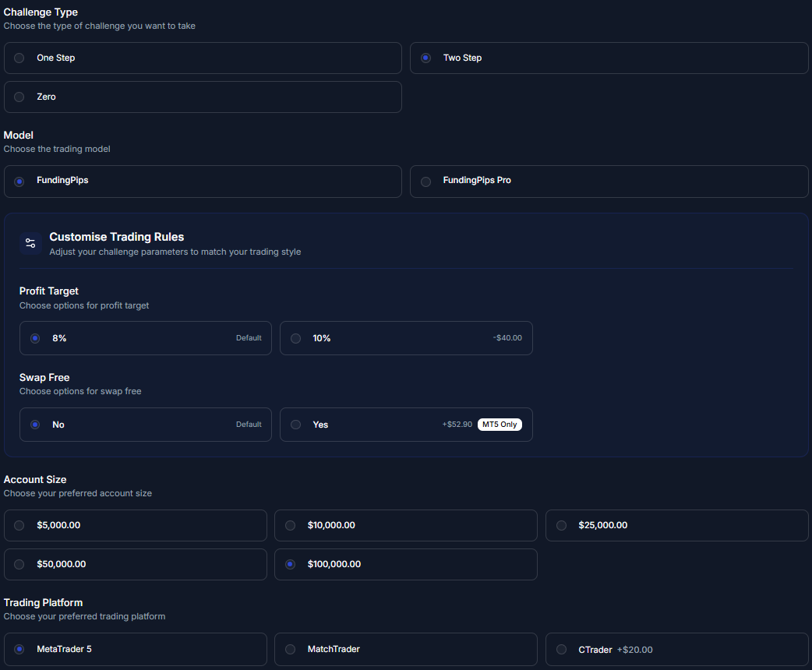The width and height of the screenshot is (812, 670).
Task: Pick the $5,000.00 account size
Action: [x=19, y=526]
